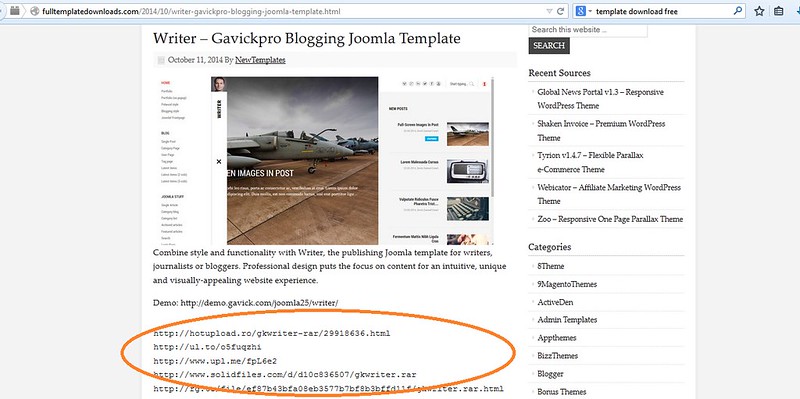Select the 9MagentoThemes category
The height and width of the screenshot is (399, 800).
click(567, 284)
